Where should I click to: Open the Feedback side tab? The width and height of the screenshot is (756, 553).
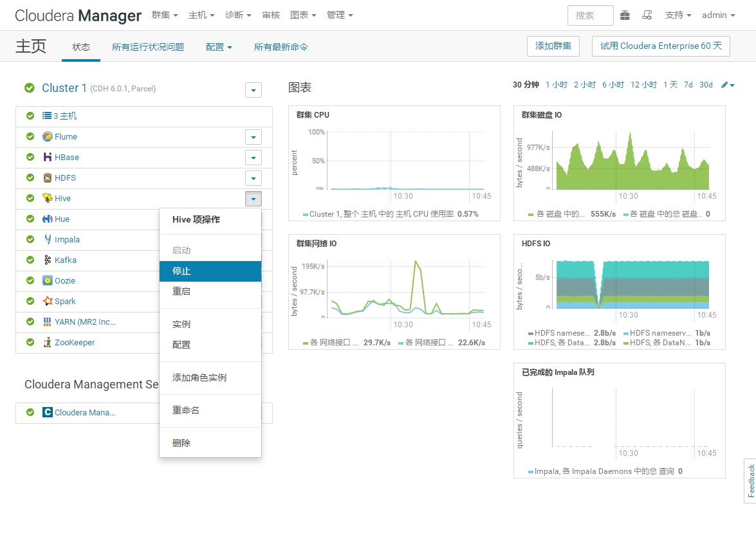coord(751,481)
